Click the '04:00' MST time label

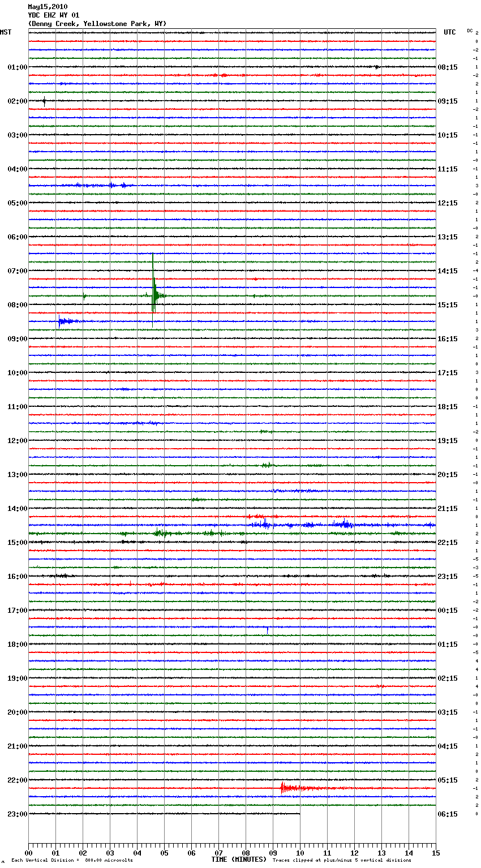(x=18, y=169)
